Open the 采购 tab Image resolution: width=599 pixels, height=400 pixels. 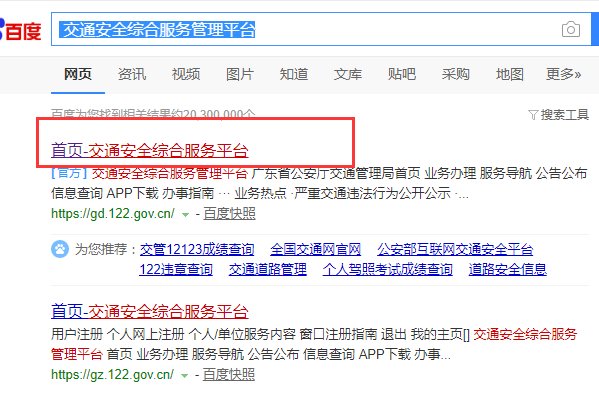pos(456,74)
